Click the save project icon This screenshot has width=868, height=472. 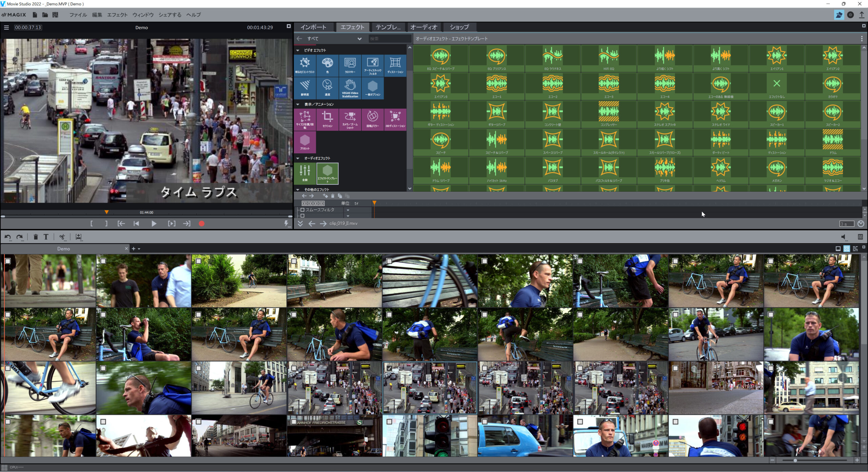point(55,15)
